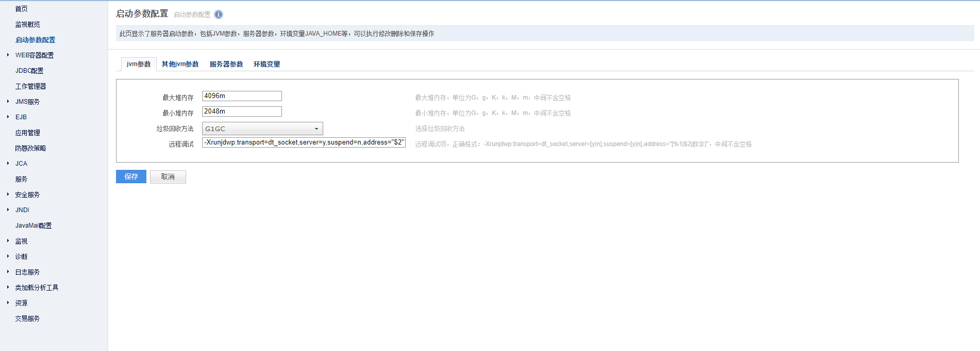The height and width of the screenshot is (351, 980).
Task: Click the 最小堆内存 text box
Action: pos(242,111)
